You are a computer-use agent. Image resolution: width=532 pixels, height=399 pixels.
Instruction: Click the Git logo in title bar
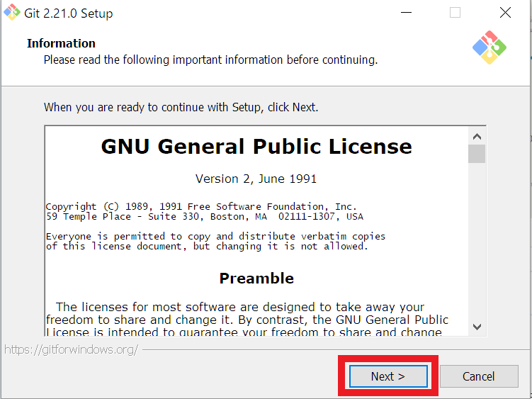click(12, 12)
